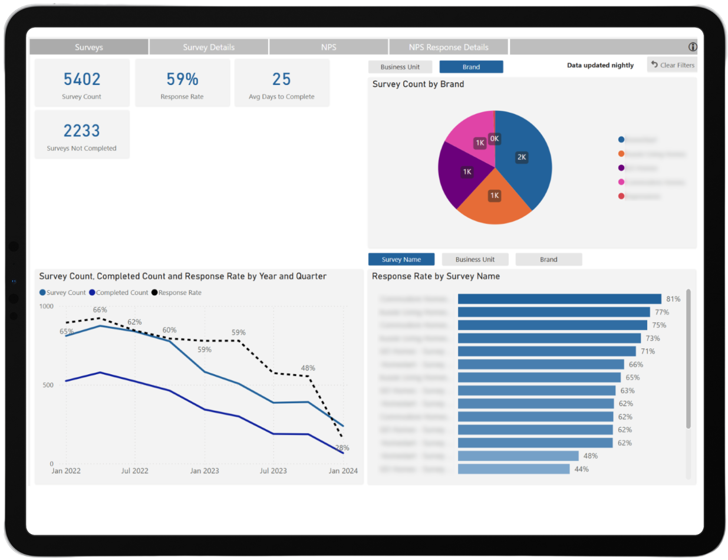Toggle the Brand view for Survey Count chart
The width and height of the screenshot is (728, 560).
(471, 67)
